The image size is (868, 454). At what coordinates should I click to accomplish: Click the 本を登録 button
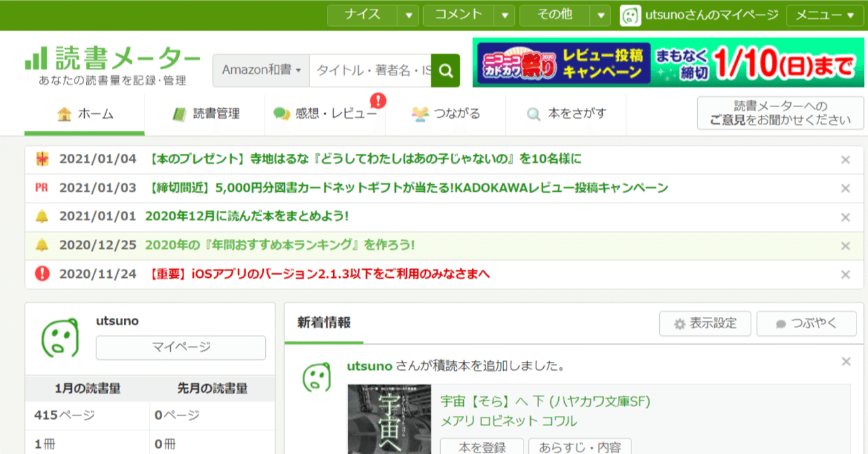tap(483, 447)
